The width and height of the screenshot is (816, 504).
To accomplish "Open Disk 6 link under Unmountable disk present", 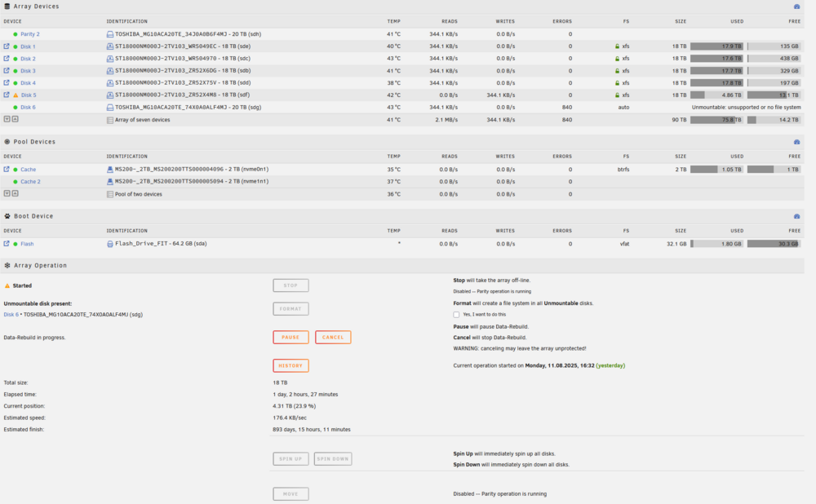I will click(11, 315).
